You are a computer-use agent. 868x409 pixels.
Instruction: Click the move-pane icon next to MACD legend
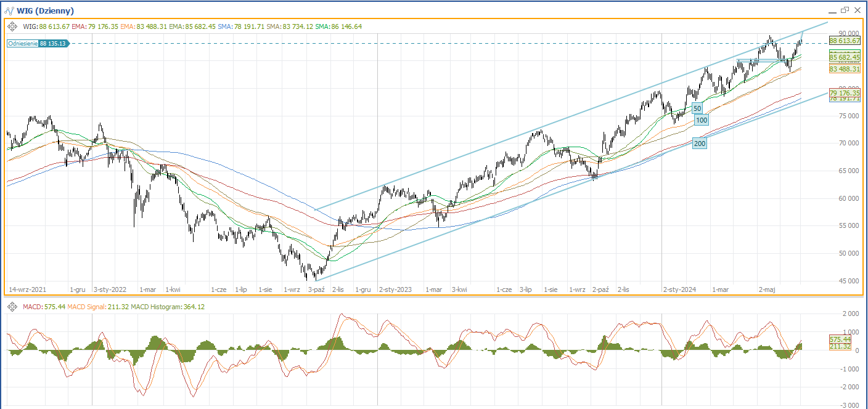pos(12,307)
